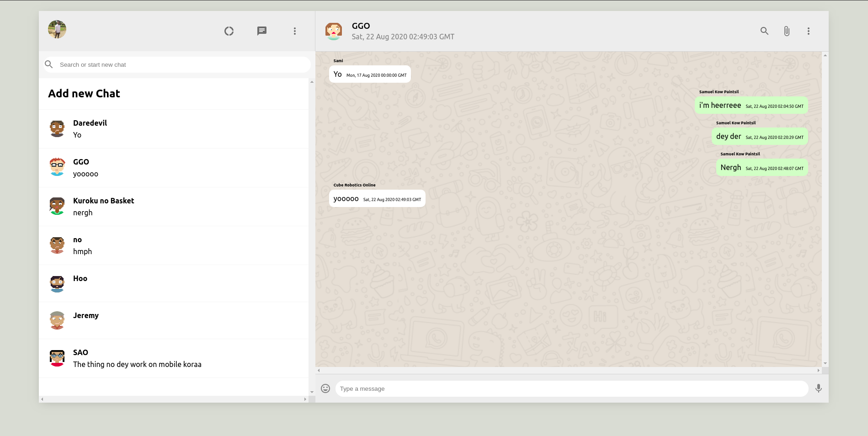Click message area horizontal scrollbar right arrow
Viewport: 868px width, 436px height.
[818, 370]
